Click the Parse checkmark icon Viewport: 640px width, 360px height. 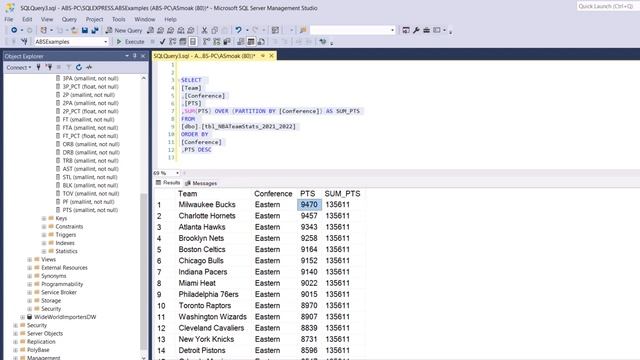pyautogui.click(x=162, y=42)
